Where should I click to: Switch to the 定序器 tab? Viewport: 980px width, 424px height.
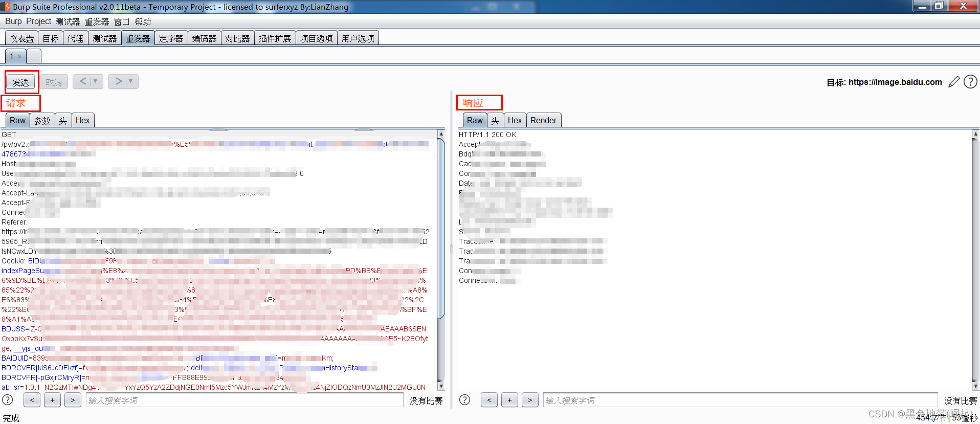tap(171, 38)
